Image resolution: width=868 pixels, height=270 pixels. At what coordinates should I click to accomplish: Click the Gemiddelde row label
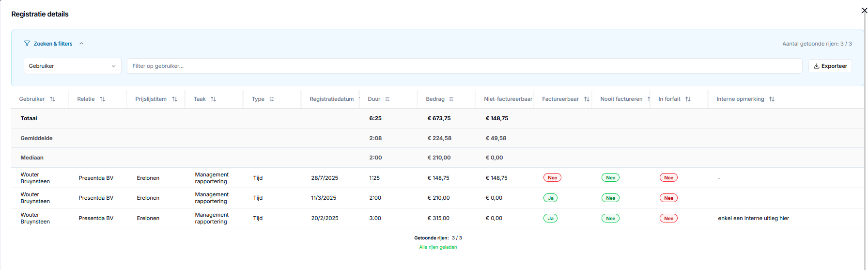click(36, 138)
